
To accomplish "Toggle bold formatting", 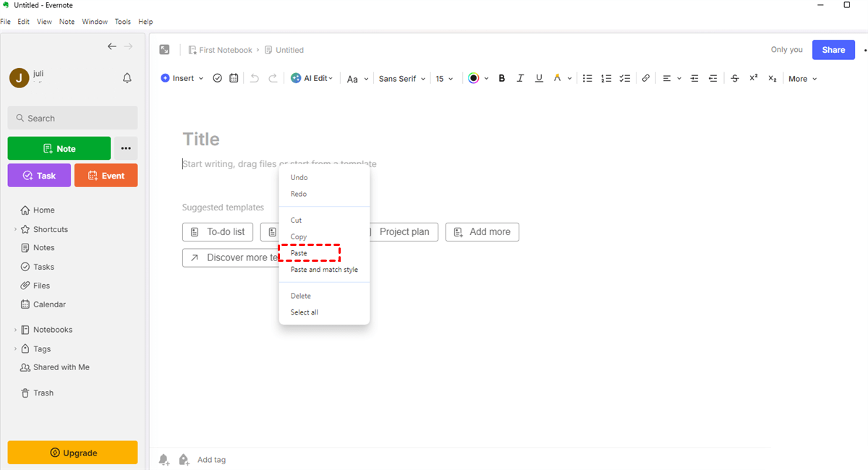I will coord(501,78).
